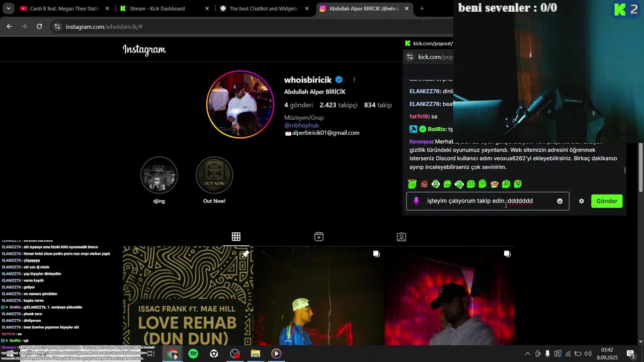Viewport: 644px width, 362px height.
Task: Open the Wi-Fi network tray icon
Action: coord(568,354)
